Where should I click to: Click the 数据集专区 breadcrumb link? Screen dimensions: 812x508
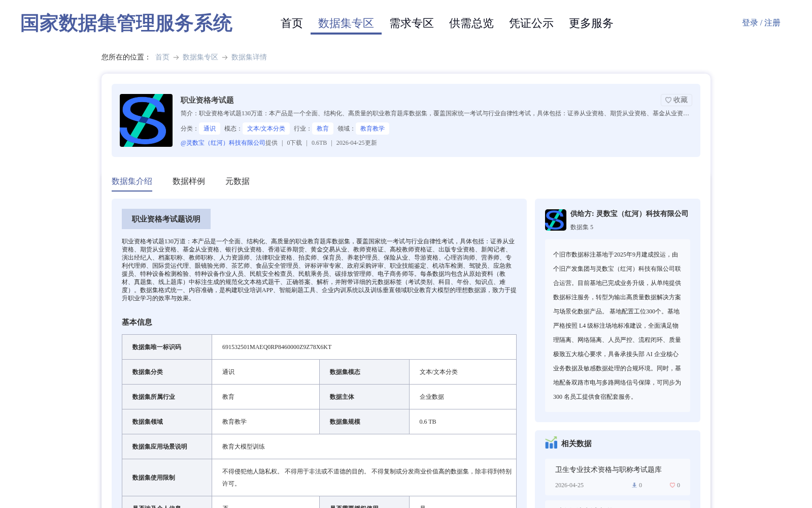pos(200,57)
